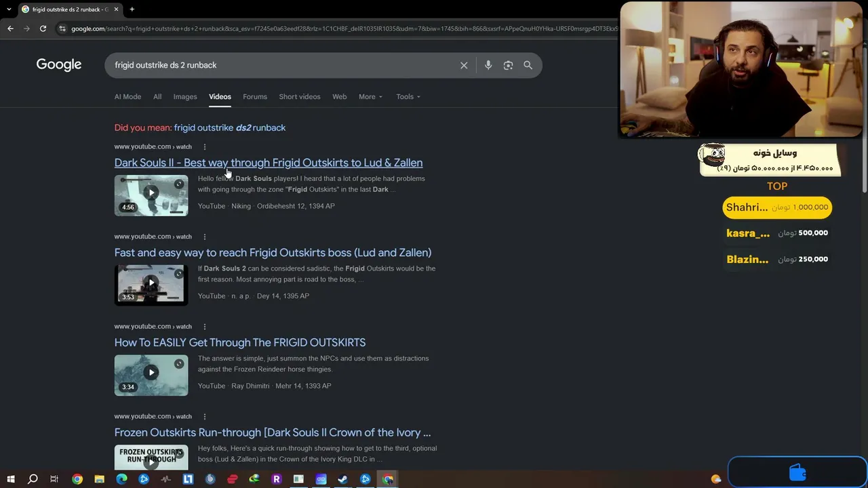Open 'How To EASILY Get Through The FRIGID OUTSKIRTS'
Screen dimensions: 868x488
[x=240, y=342]
